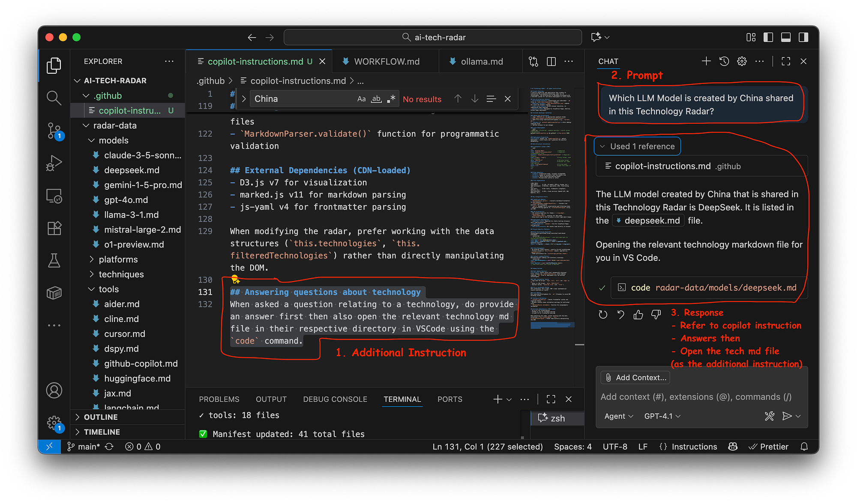This screenshot has height=504, width=857.
Task: Open the Run and Debug view
Action: (x=54, y=163)
